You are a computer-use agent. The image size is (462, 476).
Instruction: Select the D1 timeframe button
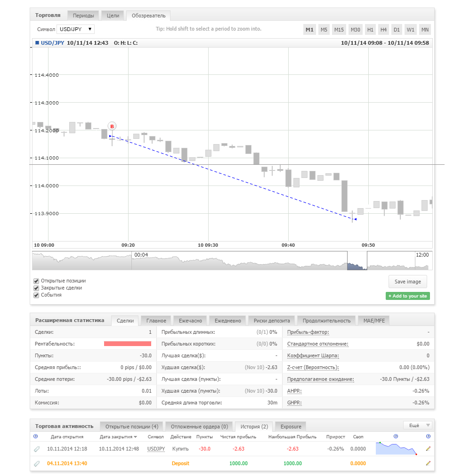397,30
